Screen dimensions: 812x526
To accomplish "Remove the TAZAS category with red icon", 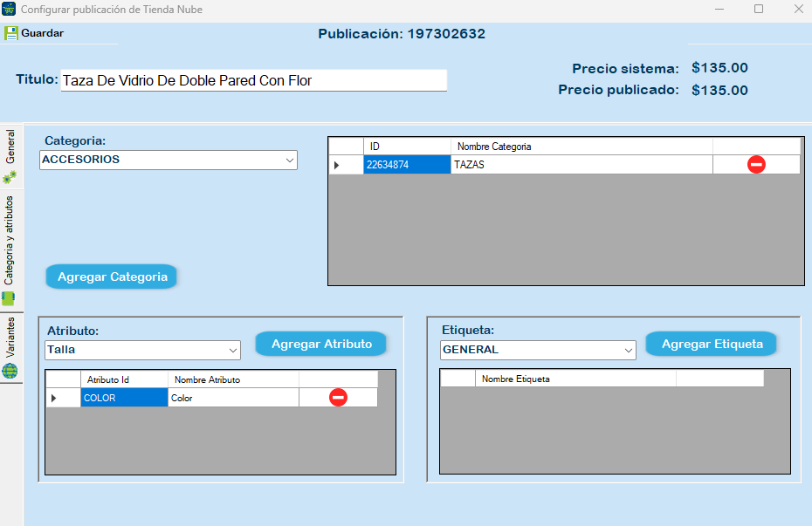I will (756, 165).
